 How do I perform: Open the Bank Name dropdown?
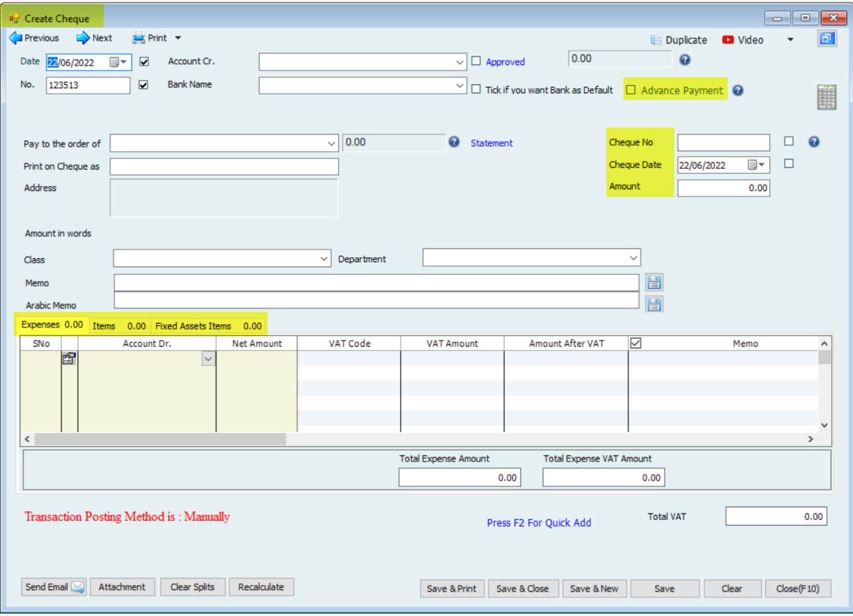tap(459, 86)
